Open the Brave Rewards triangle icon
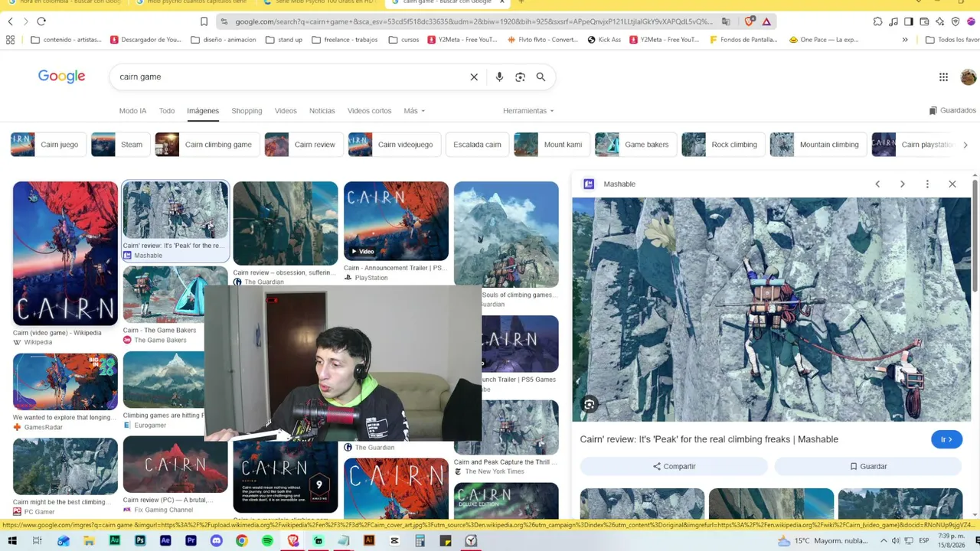980x551 pixels. coord(766,21)
